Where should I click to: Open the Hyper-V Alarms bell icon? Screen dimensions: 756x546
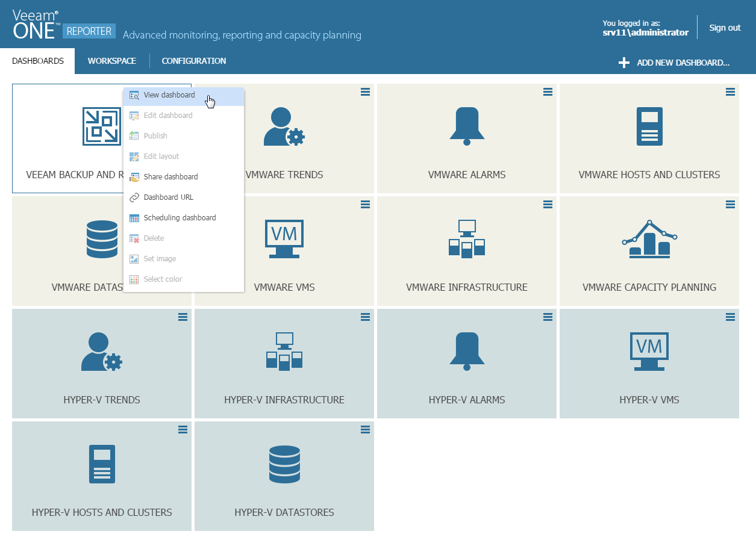[x=467, y=352]
